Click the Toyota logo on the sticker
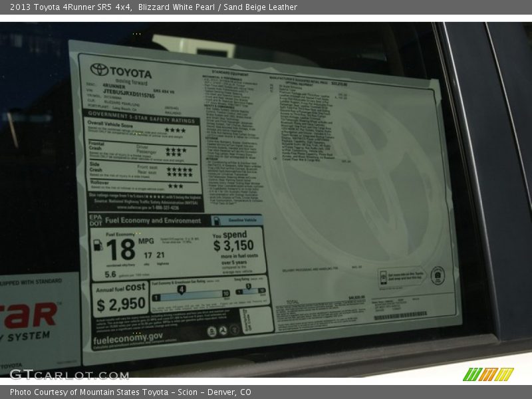The width and height of the screenshot is (532, 399). [100, 70]
